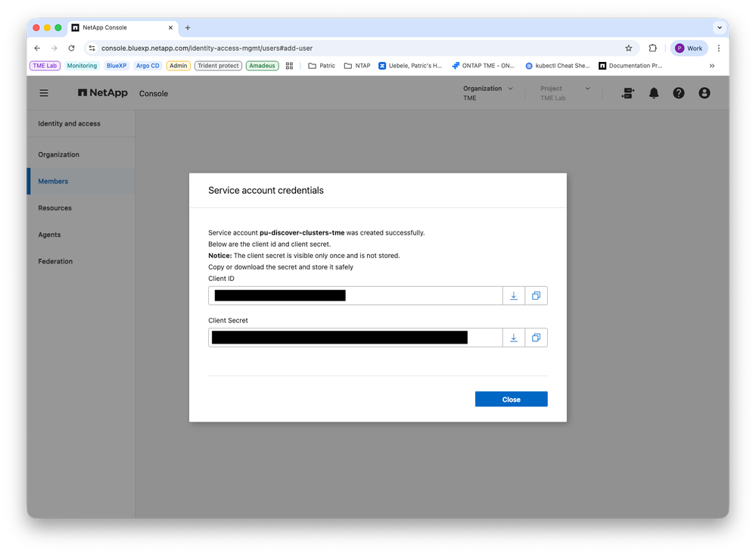Click the Service account credentials title

[266, 191]
